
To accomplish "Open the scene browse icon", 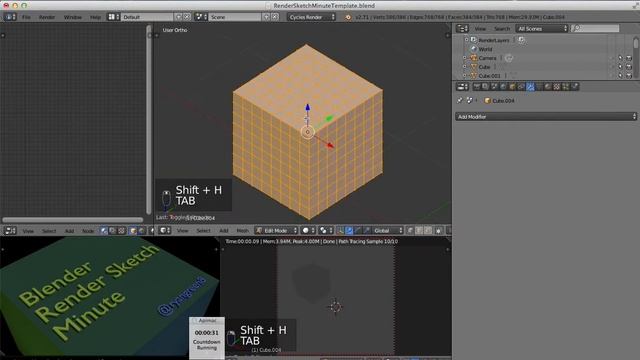I will 201,17.
